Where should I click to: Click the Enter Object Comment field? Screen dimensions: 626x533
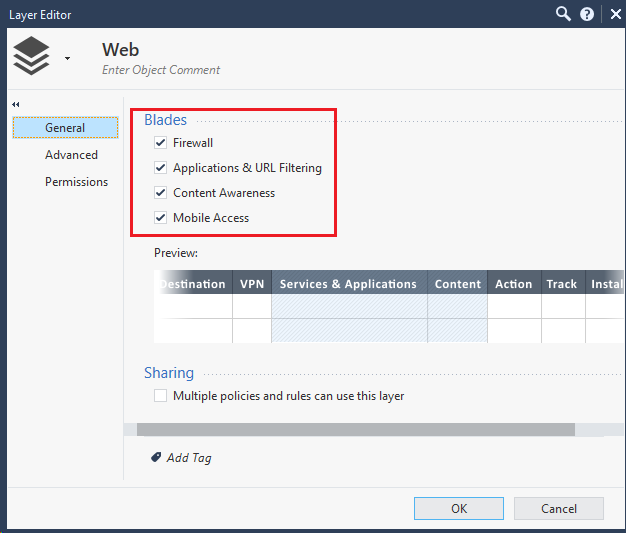(x=161, y=70)
